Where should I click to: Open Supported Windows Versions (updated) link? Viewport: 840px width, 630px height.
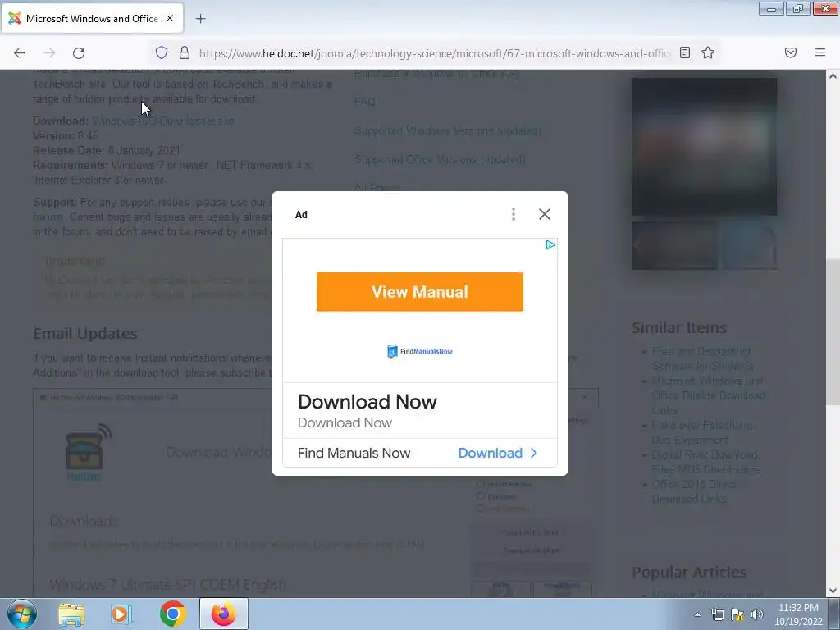tap(448, 130)
